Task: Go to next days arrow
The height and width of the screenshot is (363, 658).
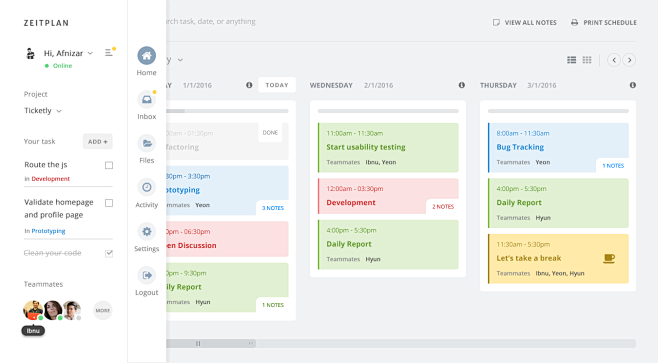Action: pos(629,60)
